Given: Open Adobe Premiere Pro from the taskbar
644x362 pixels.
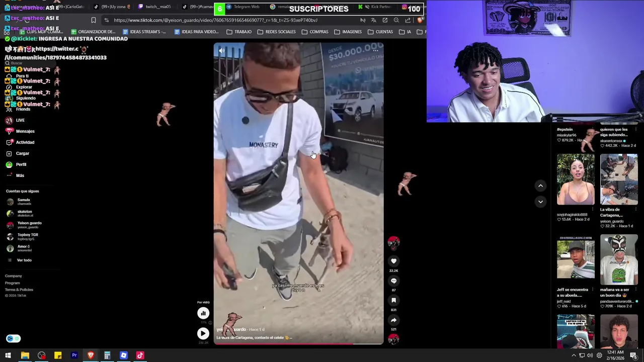Looking at the screenshot, I should click(x=74, y=355).
